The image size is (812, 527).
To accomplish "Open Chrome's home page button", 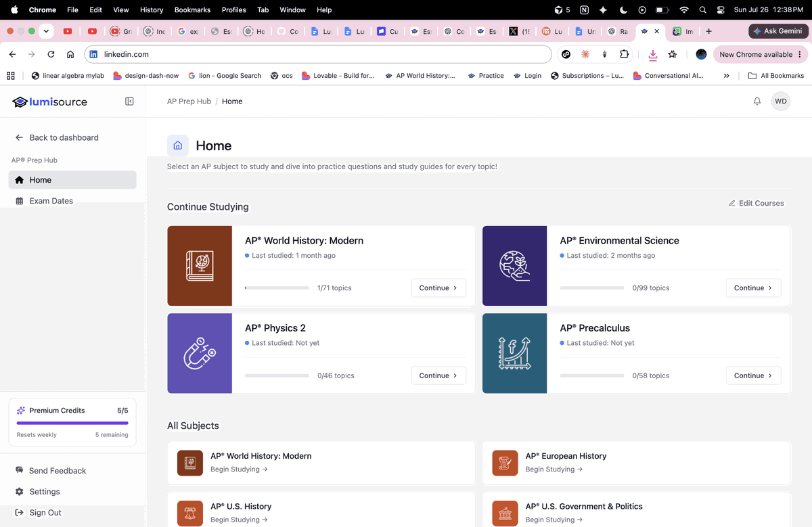I will click(x=70, y=54).
